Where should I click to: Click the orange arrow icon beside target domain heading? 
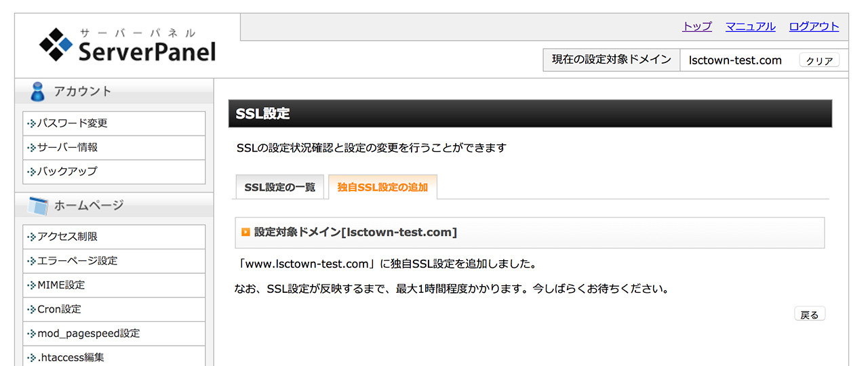click(245, 232)
